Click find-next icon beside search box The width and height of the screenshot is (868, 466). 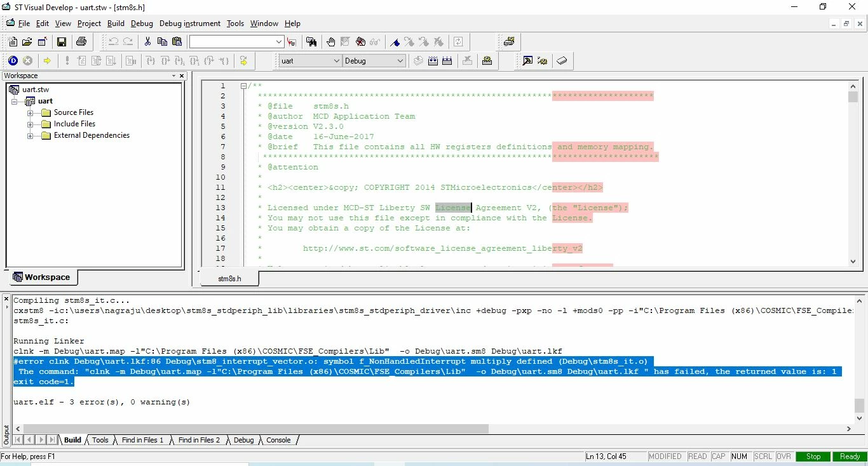pyautogui.click(x=292, y=42)
